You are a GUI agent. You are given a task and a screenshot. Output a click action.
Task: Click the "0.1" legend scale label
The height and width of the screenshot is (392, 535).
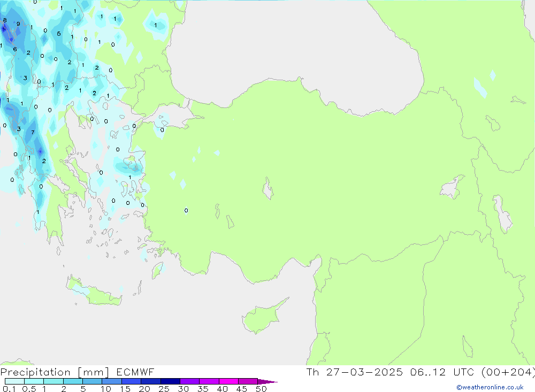pos(9,389)
